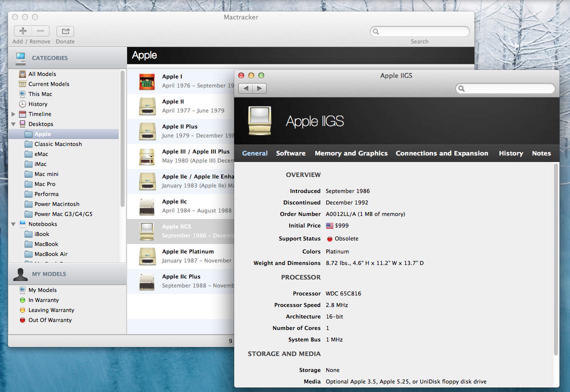The height and width of the screenshot is (392, 570).
Task: Click the Donate share icon
Action: [66, 31]
